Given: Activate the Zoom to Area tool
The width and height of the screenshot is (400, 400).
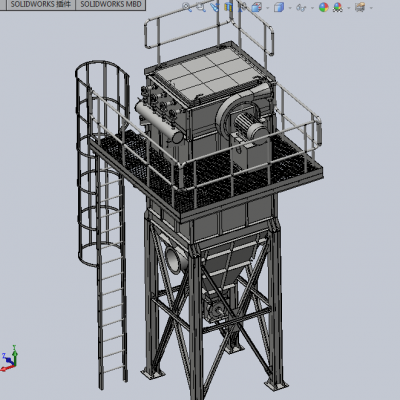Looking at the screenshot, I should tap(201, 7).
